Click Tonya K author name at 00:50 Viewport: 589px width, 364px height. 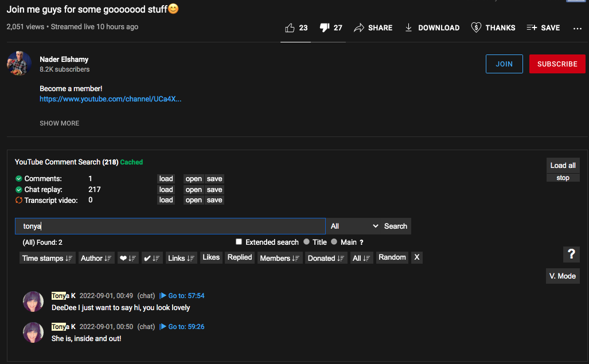pyautogui.click(x=64, y=327)
